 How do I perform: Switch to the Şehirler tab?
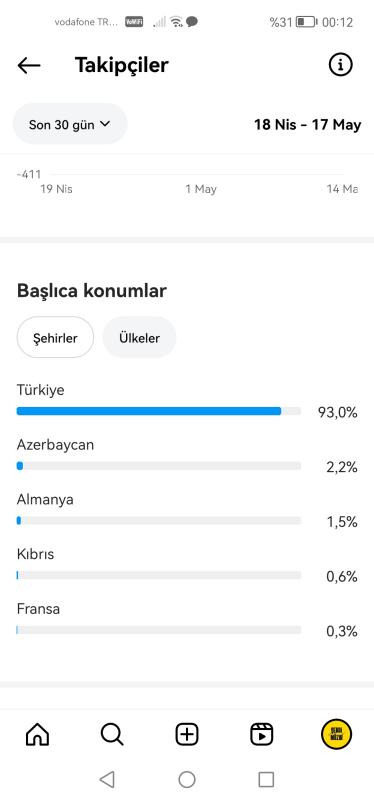pyautogui.click(x=55, y=337)
